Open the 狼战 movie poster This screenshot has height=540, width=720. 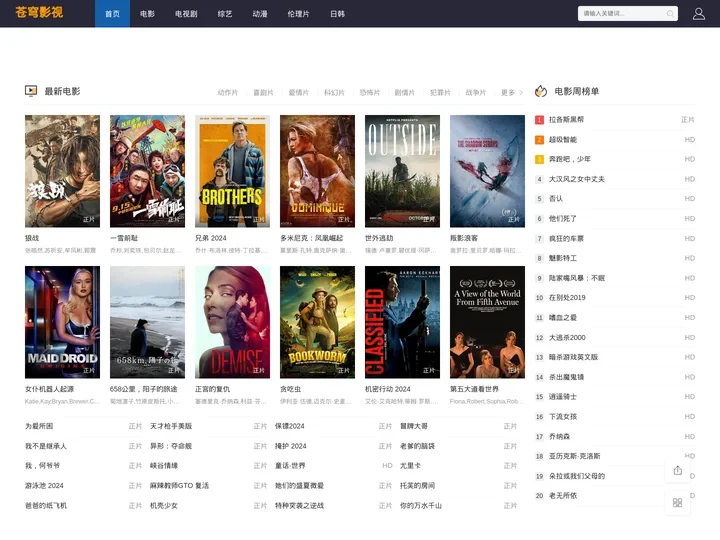click(x=62, y=171)
